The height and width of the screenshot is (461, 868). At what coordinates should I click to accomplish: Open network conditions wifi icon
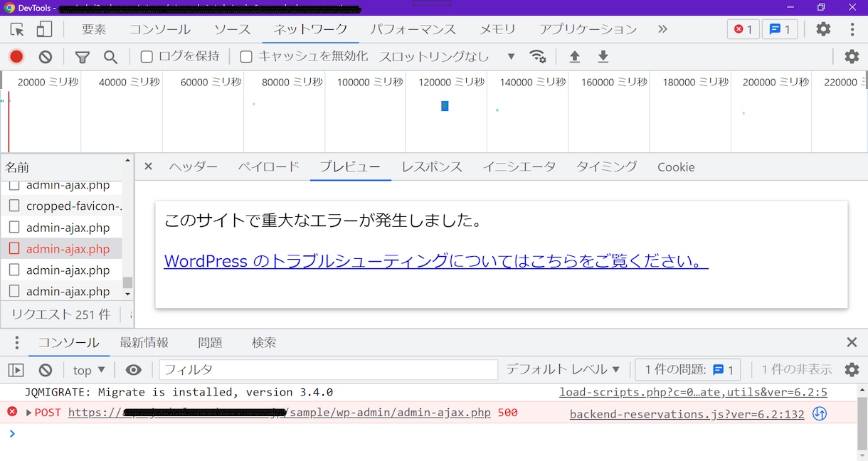coord(538,56)
